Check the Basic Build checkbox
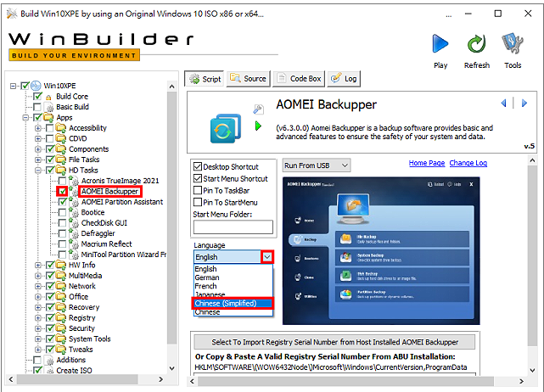 [37, 107]
